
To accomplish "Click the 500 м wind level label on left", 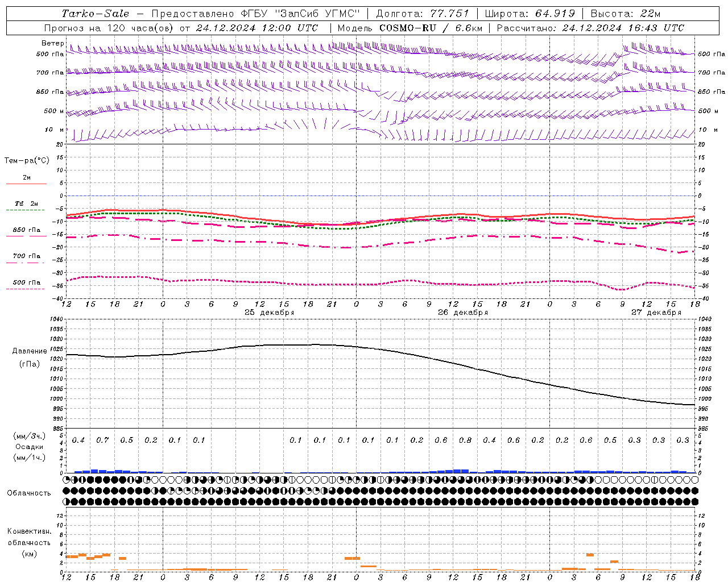I will coord(53,111).
